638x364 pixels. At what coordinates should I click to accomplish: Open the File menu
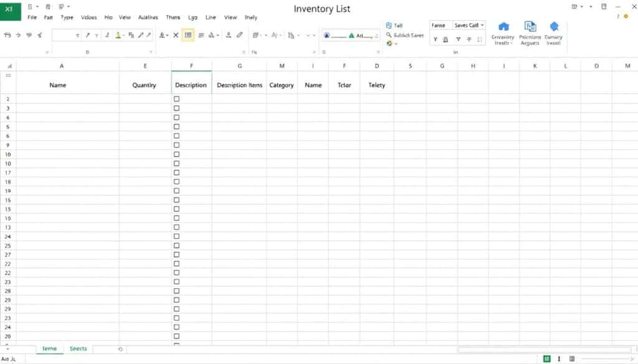pos(32,17)
